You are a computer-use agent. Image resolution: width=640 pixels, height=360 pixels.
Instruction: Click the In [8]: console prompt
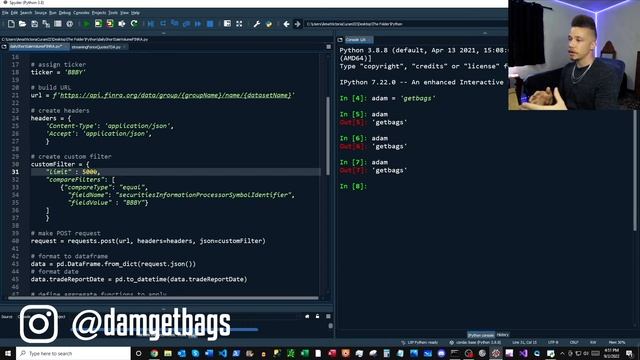tap(353, 186)
